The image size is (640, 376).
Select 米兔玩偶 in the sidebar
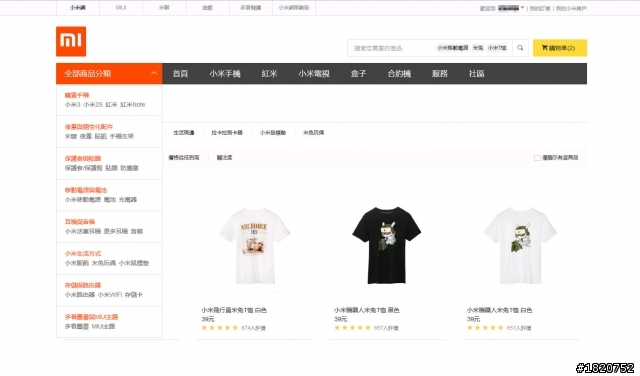(x=104, y=263)
